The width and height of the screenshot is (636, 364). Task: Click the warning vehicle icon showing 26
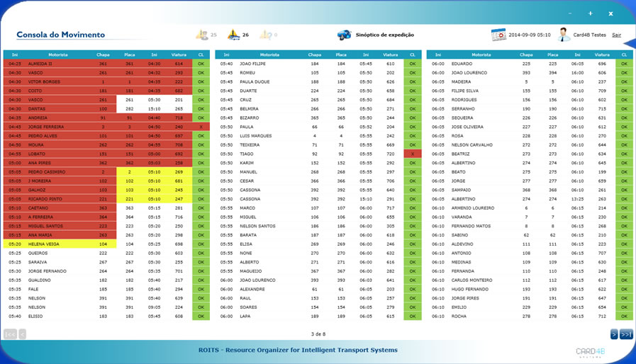[233, 35]
